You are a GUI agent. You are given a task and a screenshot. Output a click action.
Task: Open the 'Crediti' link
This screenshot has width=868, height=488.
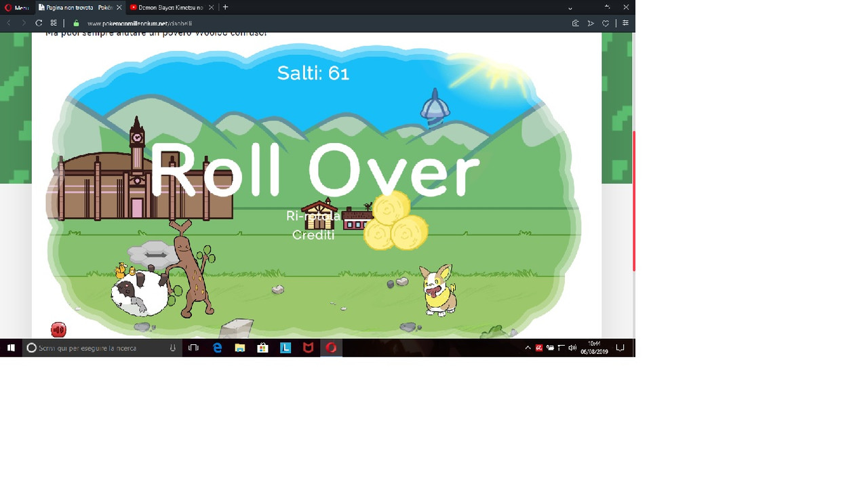tap(313, 235)
